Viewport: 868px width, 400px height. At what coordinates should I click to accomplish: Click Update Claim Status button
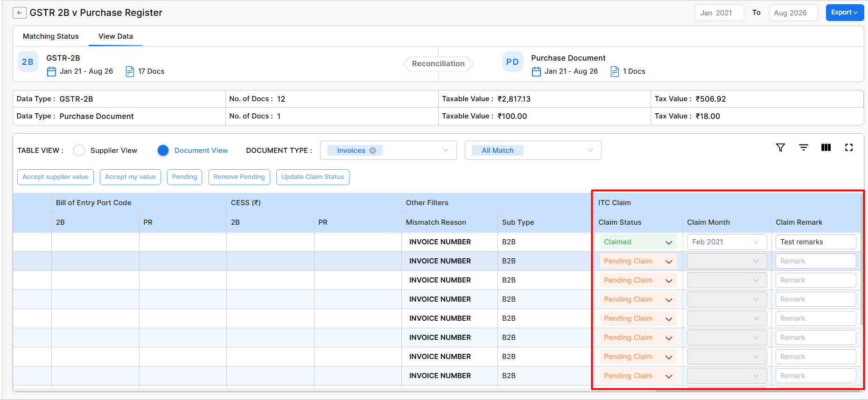pyautogui.click(x=313, y=177)
